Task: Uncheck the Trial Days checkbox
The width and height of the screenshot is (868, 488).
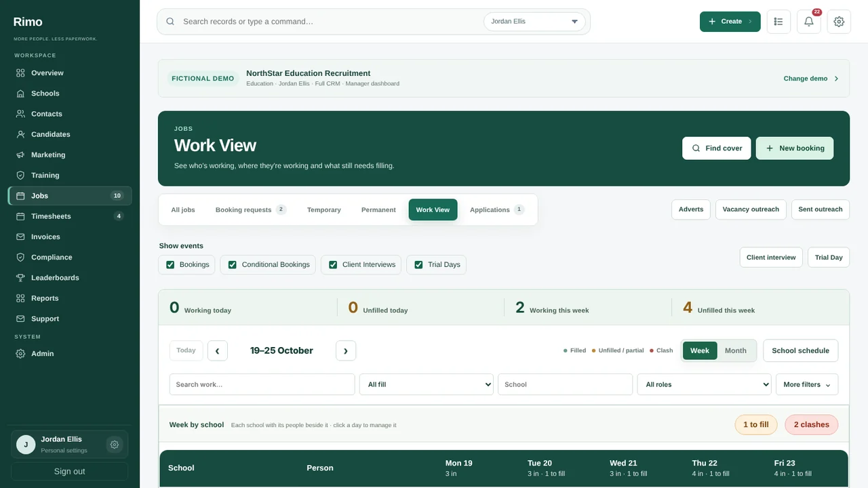Action: 418,264
